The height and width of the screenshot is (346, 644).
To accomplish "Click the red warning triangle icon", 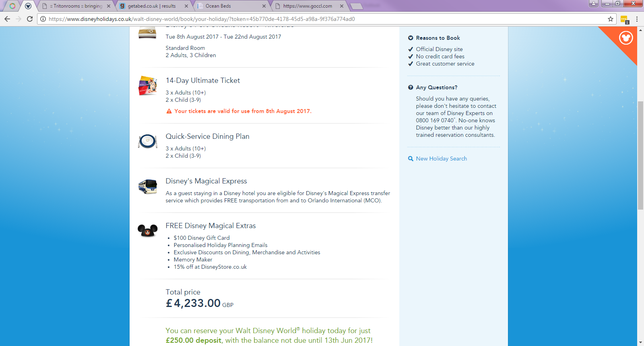I will tap(169, 111).
